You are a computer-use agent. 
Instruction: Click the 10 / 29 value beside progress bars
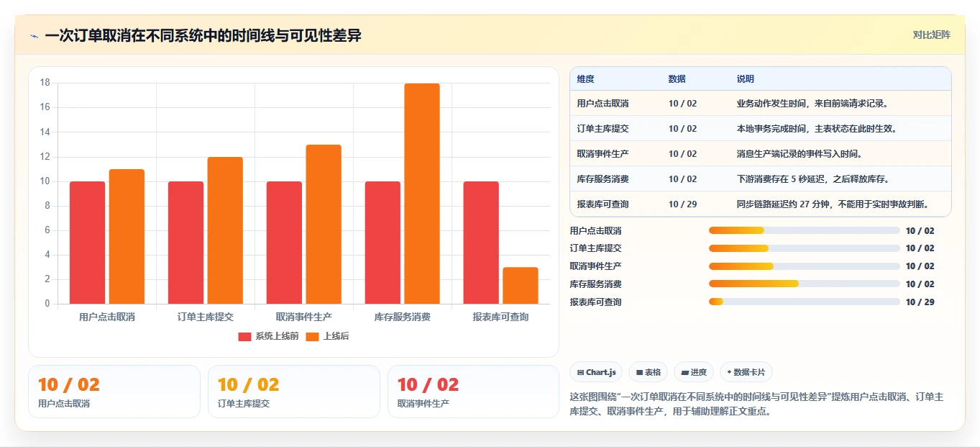(x=920, y=302)
